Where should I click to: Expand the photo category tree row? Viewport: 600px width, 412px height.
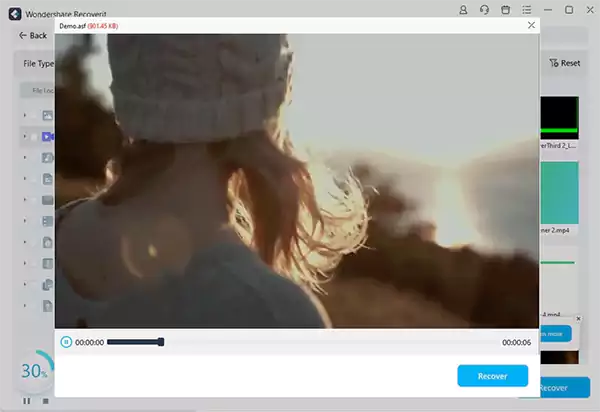pyautogui.click(x=25, y=115)
